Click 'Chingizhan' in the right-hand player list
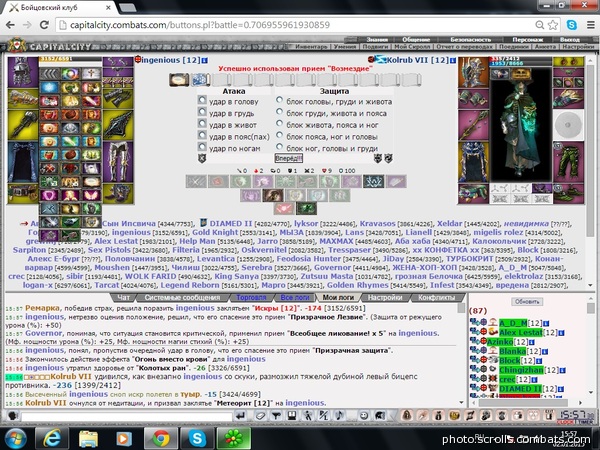 point(521,370)
